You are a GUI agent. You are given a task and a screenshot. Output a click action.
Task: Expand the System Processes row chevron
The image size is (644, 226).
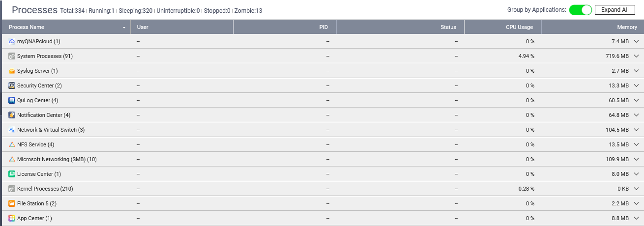637,56
